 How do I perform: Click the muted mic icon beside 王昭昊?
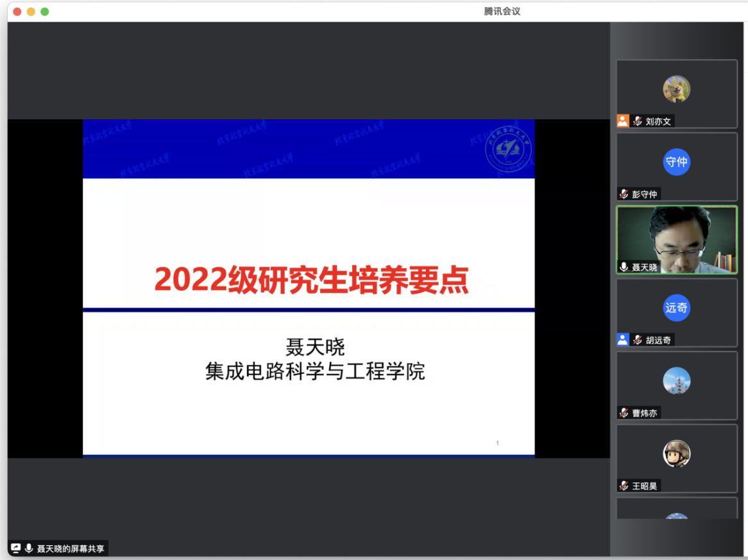(x=624, y=486)
